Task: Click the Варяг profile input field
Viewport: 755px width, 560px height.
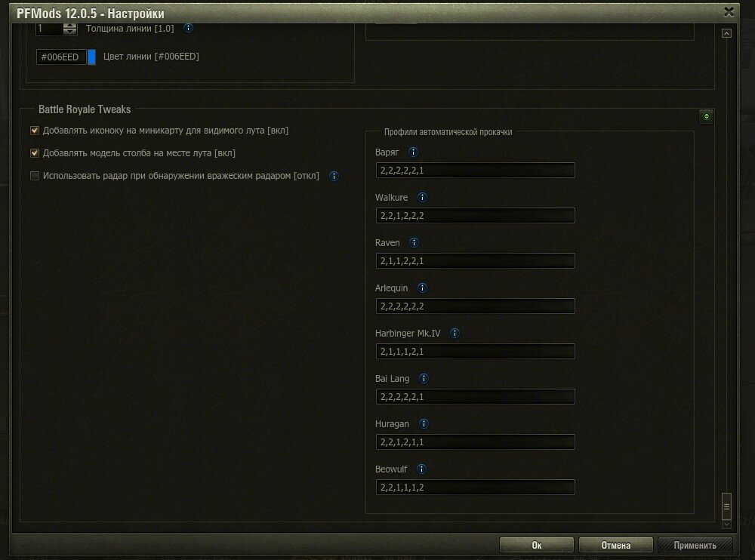Action: (475, 171)
